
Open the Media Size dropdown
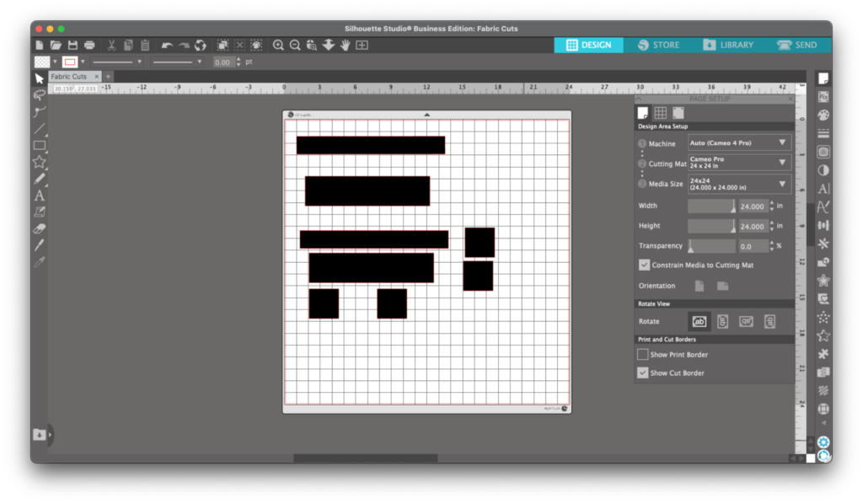[x=739, y=184]
